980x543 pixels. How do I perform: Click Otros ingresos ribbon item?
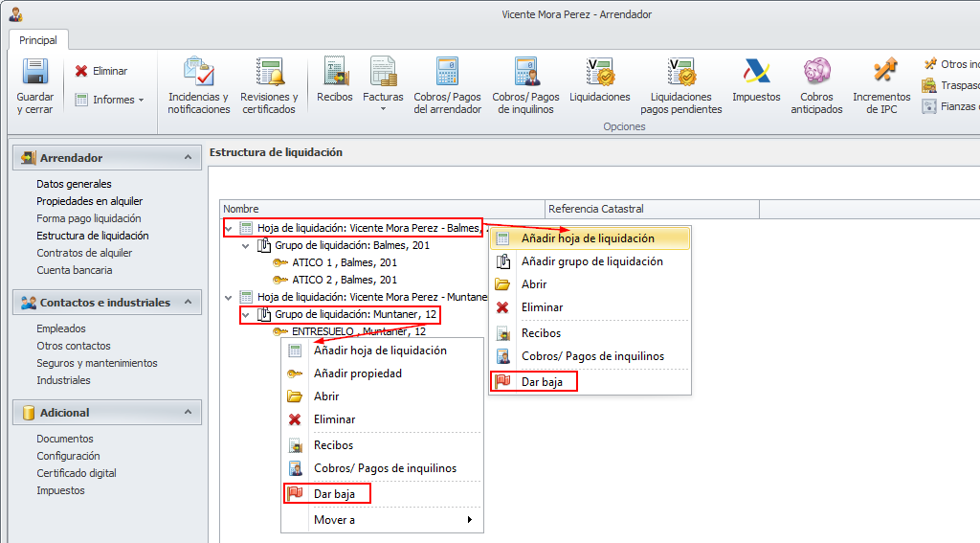pos(950,64)
